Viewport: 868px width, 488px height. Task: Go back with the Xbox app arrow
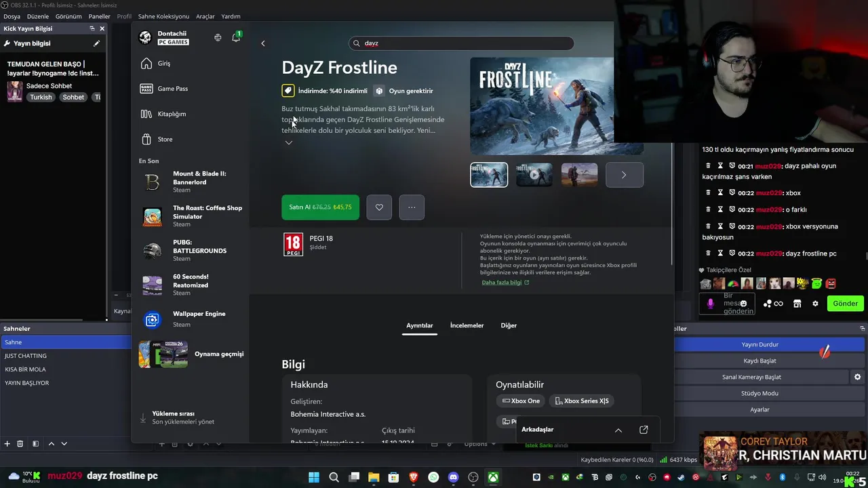click(x=263, y=43)
